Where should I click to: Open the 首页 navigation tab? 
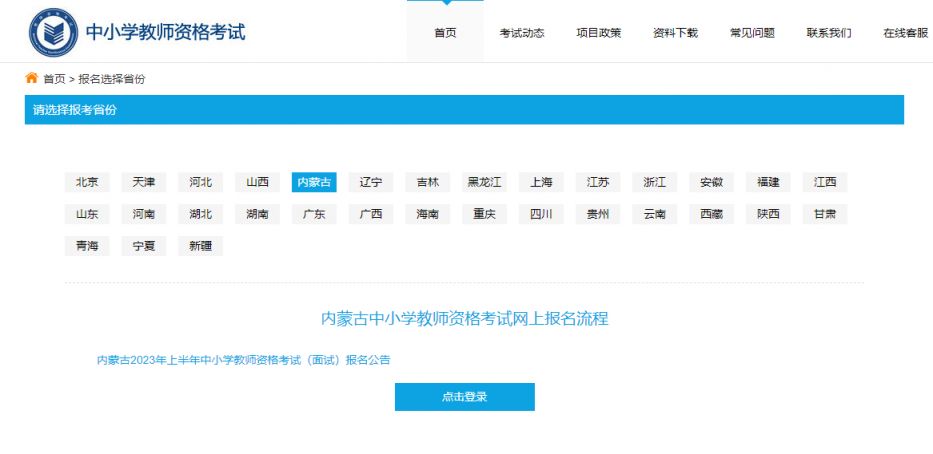(445, 33)
